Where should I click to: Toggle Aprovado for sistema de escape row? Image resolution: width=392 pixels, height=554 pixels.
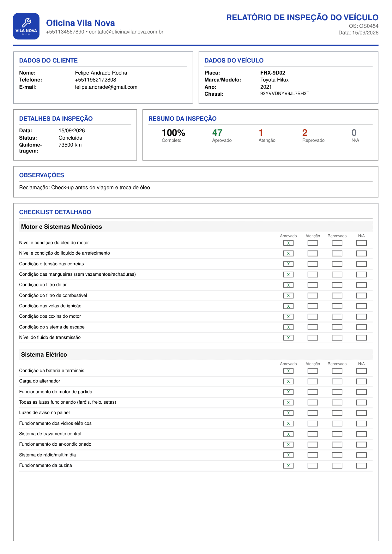coord(288,327)
